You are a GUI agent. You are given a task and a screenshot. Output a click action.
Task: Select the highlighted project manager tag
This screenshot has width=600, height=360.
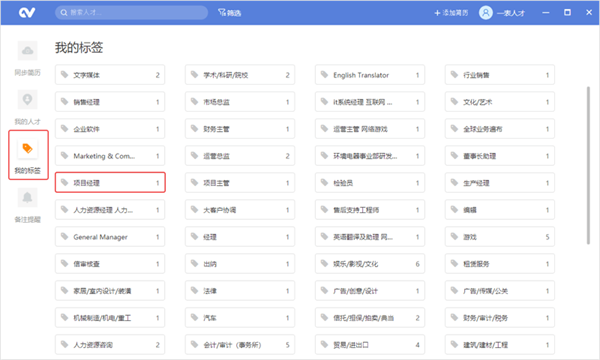click(x=110, y=183)
